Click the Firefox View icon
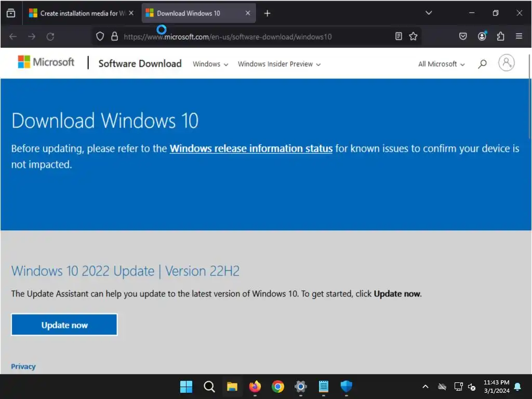This screenshot has height=399, width=532. 11,13
